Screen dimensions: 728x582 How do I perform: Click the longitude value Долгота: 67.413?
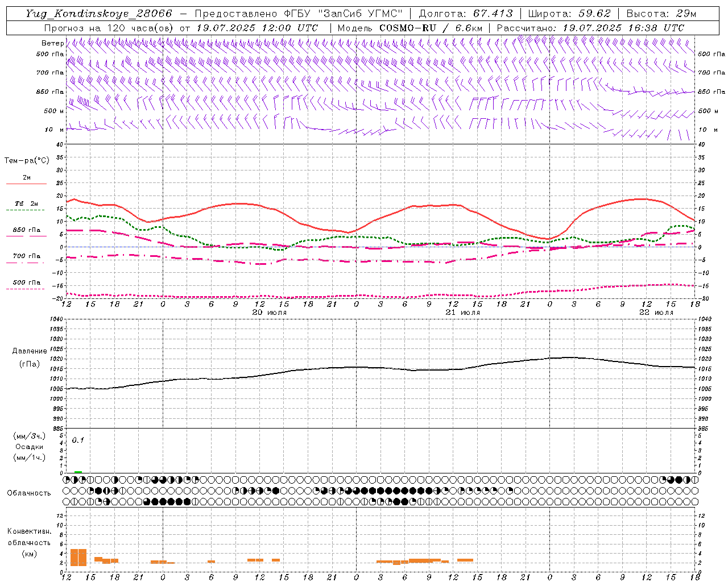coord(465,14)
